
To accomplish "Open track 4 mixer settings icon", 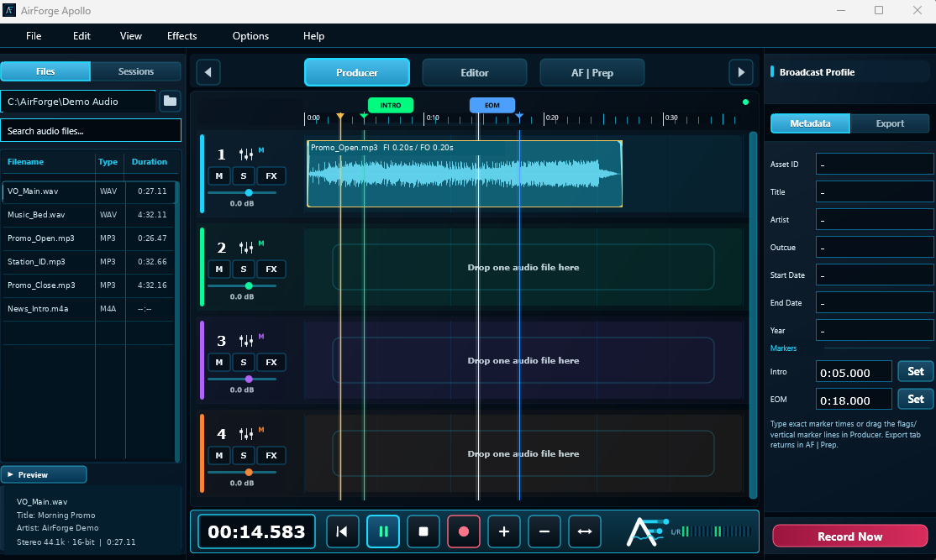I will click(246, 433).
